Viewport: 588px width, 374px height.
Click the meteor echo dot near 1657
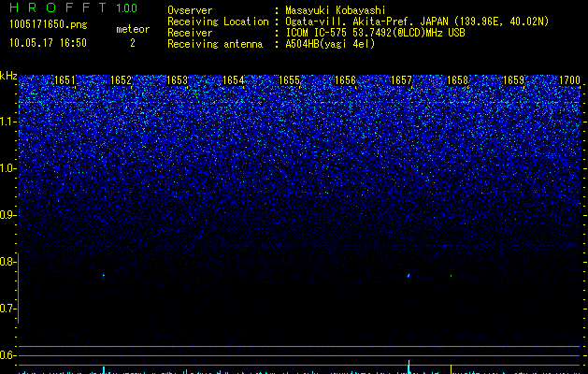click(x=409, y=276)
